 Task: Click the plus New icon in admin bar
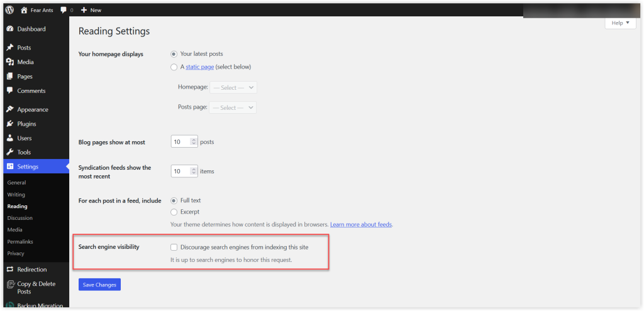point(84,10)
